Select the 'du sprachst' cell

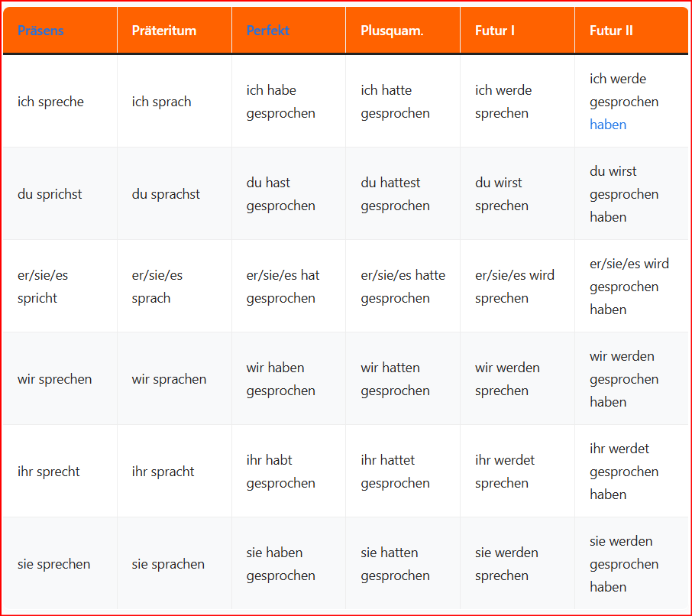point(166,194)
